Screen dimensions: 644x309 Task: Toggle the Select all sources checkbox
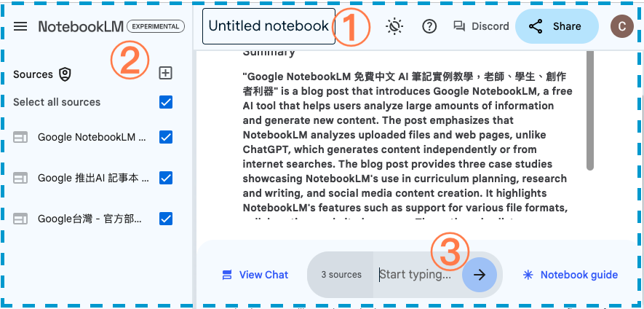(x=166, y=102)
